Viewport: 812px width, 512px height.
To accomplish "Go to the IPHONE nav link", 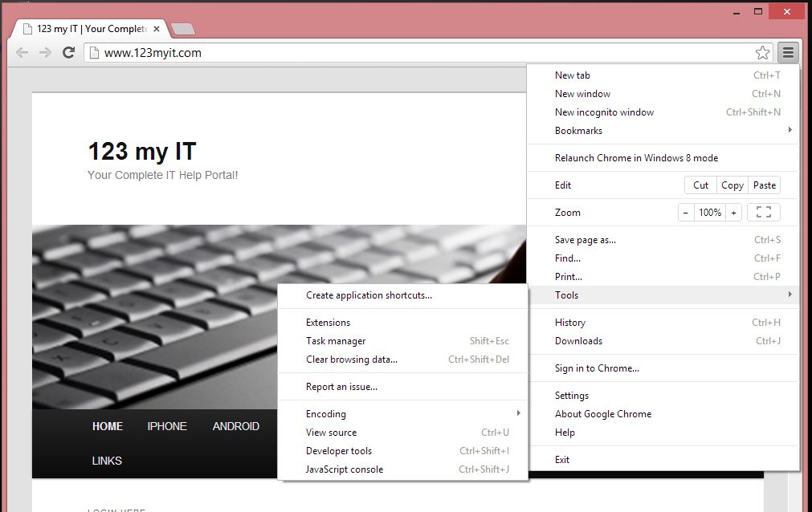I will coord(167,426).
